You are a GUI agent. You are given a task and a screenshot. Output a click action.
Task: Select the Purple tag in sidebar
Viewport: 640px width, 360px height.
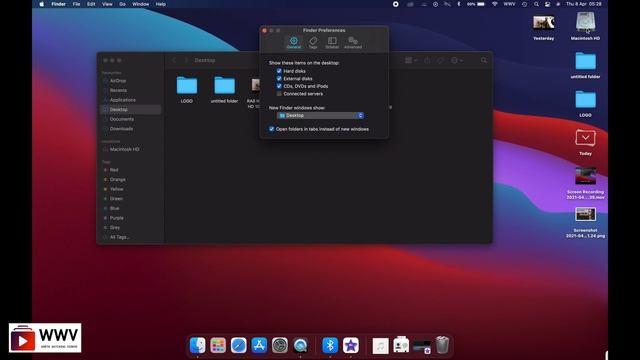pyautogui.click(x=131, y=218)
